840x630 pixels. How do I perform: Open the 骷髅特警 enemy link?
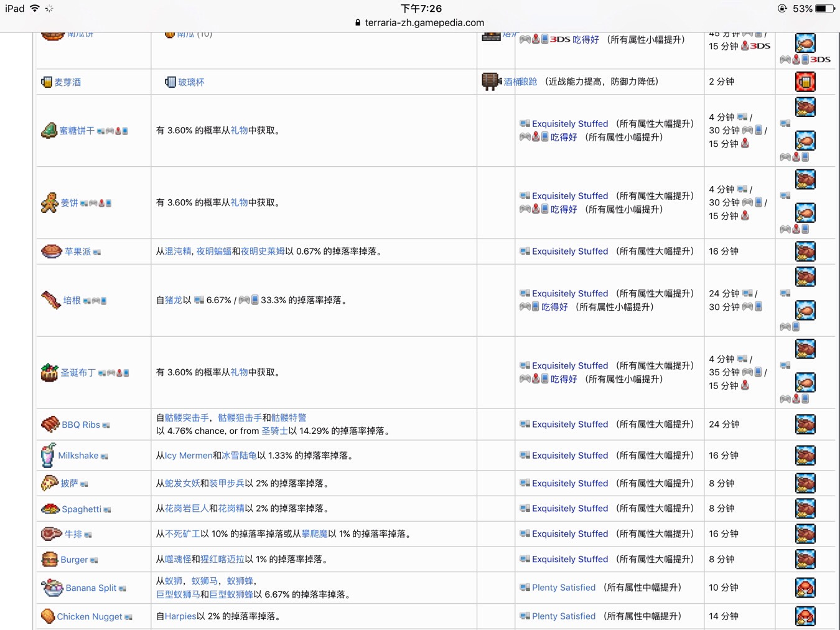289,417
